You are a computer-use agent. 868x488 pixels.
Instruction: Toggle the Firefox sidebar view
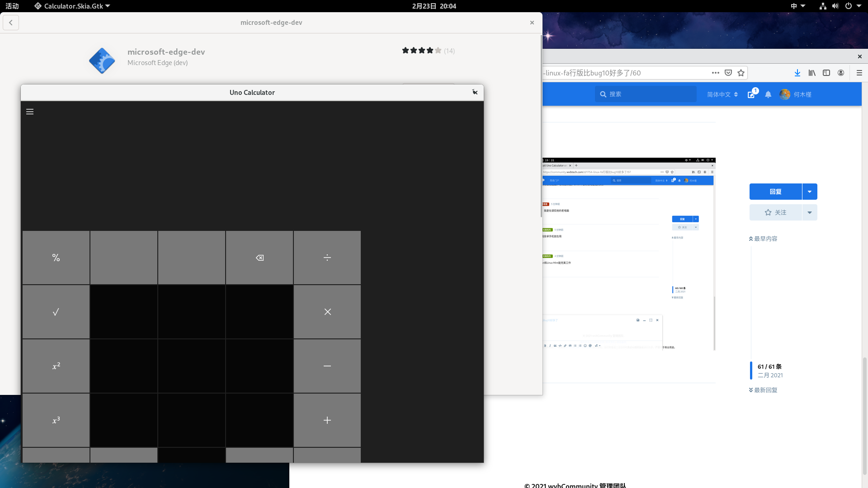click(x=826, y=73)
